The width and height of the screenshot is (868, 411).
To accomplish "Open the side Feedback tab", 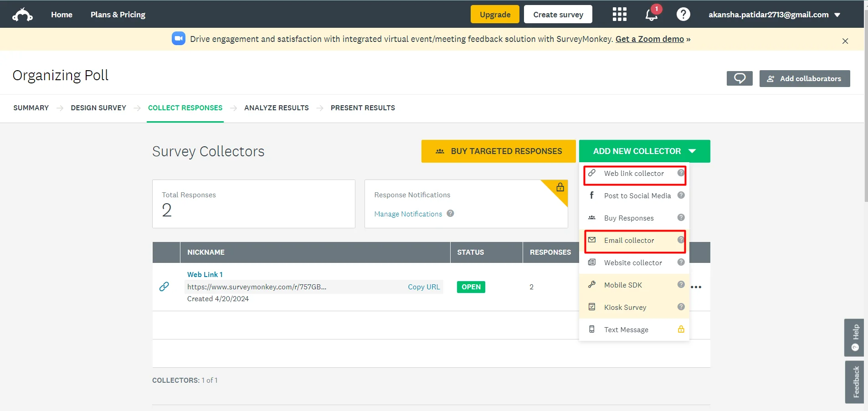I will coord(854,382).
